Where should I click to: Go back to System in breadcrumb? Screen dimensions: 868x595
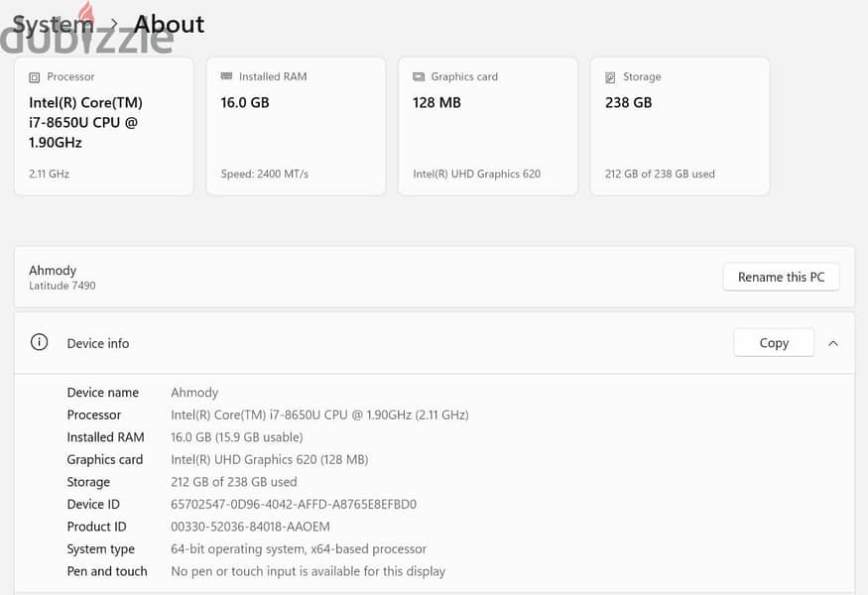pyautogui.click(x=54, y=25)
